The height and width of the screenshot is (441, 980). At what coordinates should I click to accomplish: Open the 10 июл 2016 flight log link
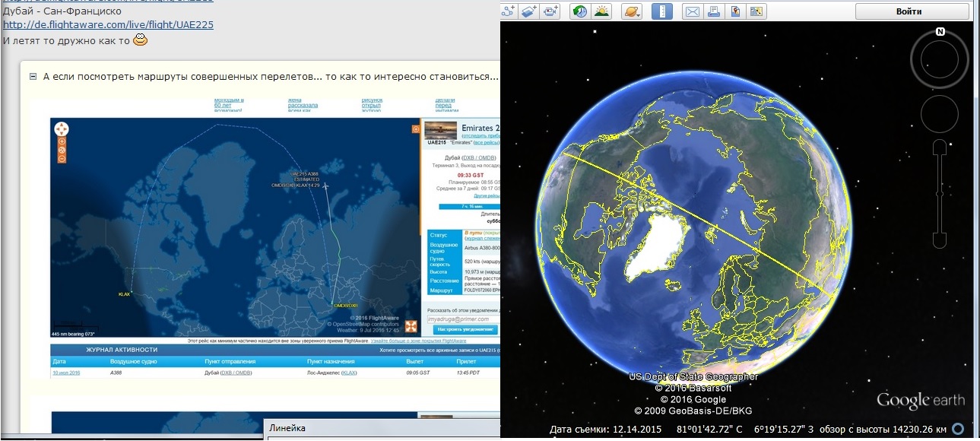point(66,373)
